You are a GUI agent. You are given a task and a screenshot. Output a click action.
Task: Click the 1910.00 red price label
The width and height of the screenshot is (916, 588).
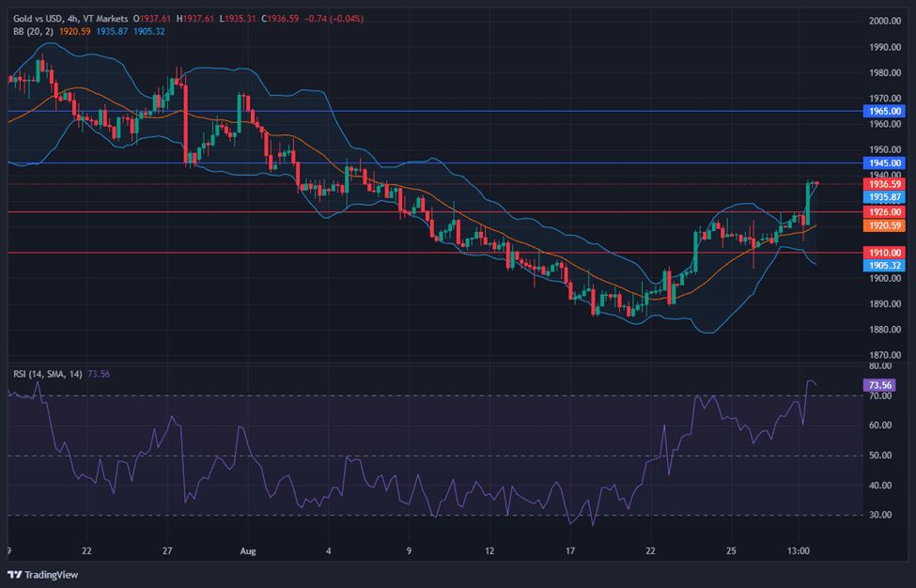click(x=886, y=253)
